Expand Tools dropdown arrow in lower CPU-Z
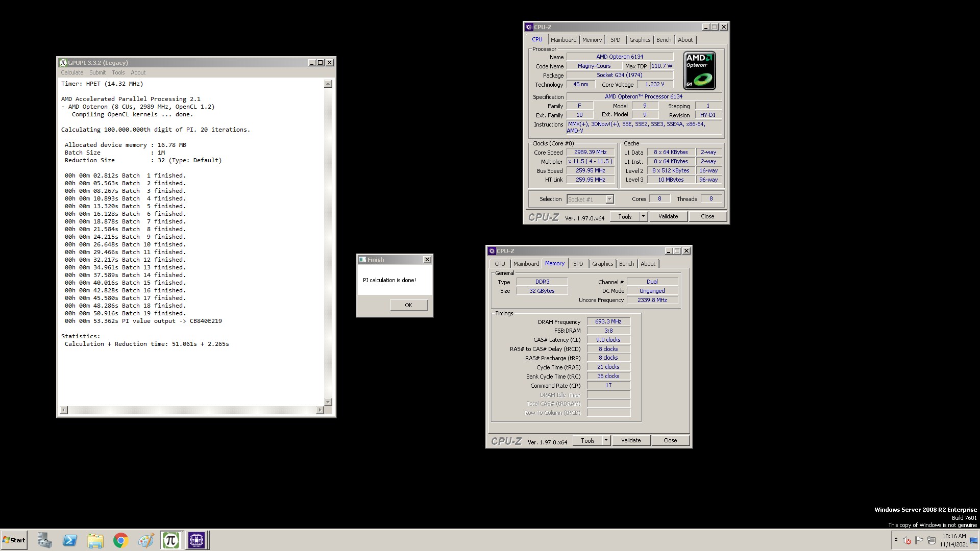Viewport: 980px width, 551px height. (x=606, y=441)
